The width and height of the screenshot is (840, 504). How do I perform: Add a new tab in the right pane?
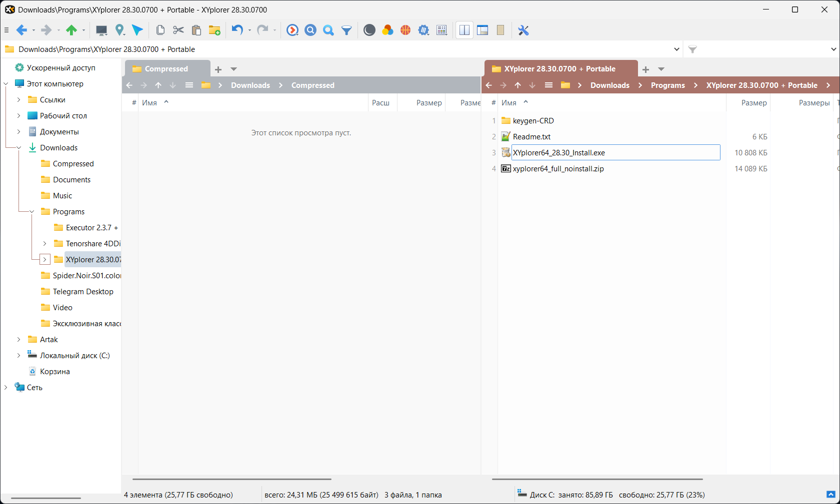click(645, 69)
